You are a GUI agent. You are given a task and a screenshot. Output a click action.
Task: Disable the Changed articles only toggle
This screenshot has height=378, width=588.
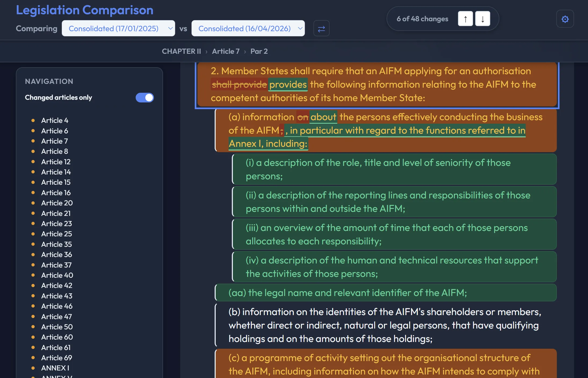click(145, 98)
